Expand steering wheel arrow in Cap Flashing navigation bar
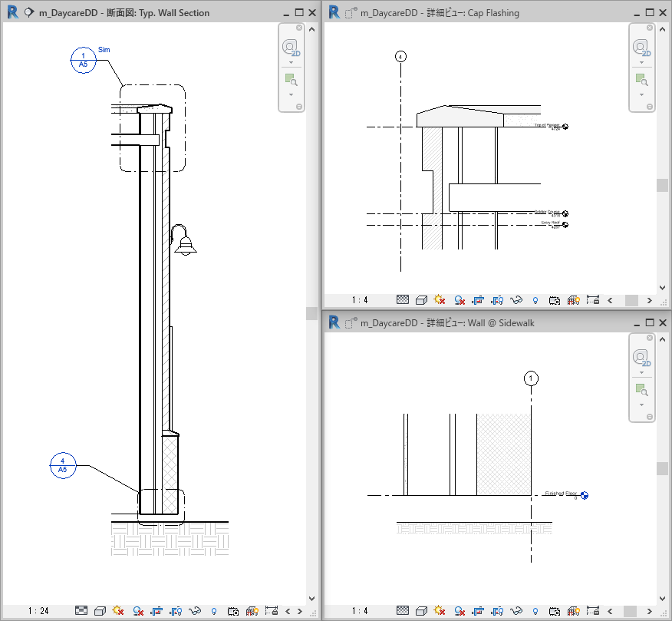 (641, 63)
